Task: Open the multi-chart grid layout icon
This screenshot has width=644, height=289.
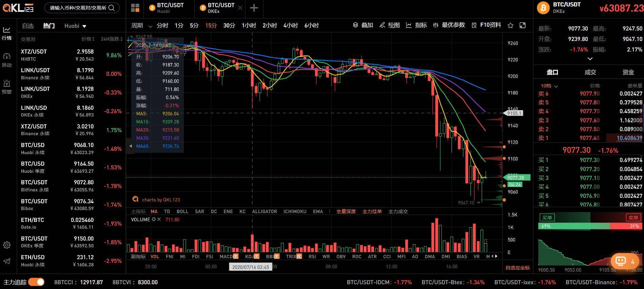Action: tap(135, 8)
